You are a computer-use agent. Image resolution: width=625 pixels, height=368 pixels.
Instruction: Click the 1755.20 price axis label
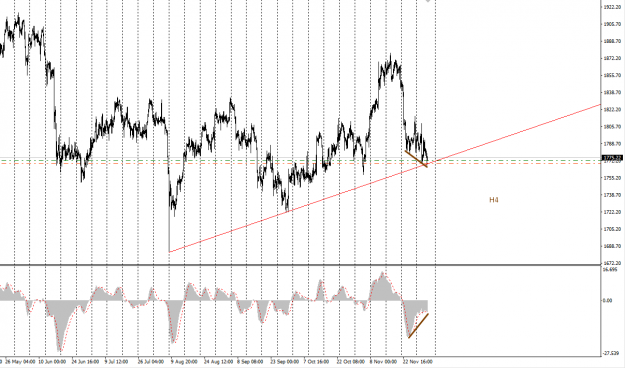coord(613,178)
